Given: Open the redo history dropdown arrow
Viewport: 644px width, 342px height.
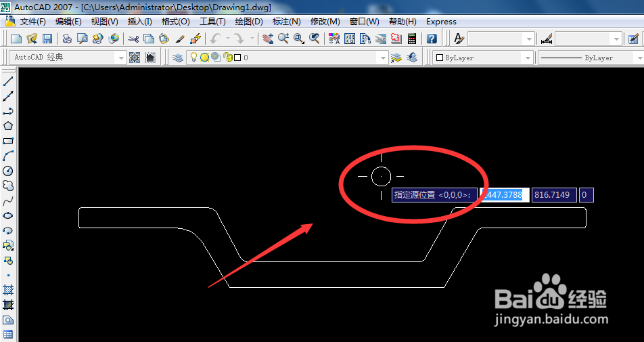Looking at the screenshot, I should 252,39.
